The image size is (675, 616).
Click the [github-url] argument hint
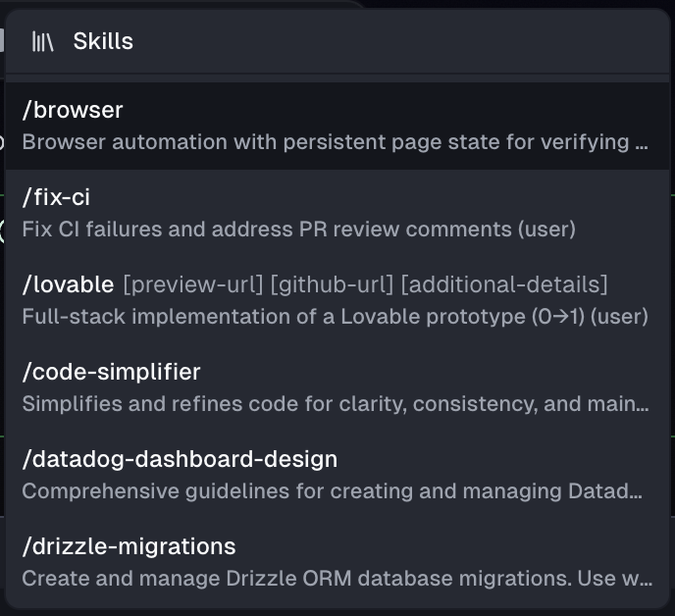[333, 284]
